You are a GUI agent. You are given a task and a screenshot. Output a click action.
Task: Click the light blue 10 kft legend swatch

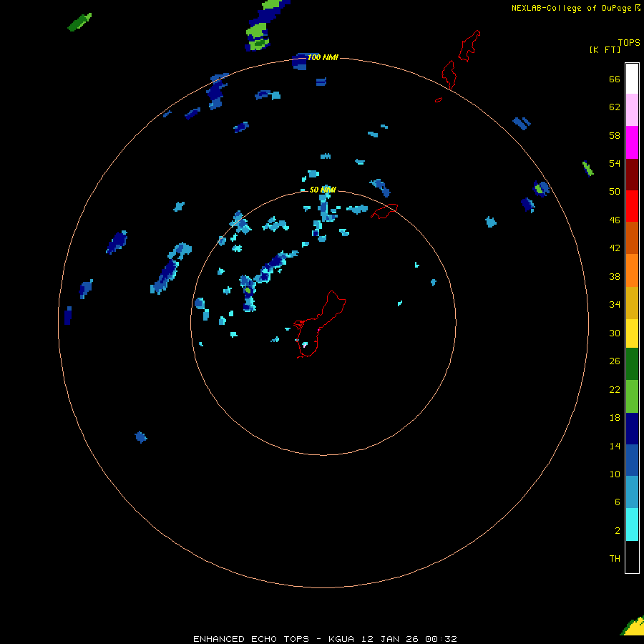[632, 492]
